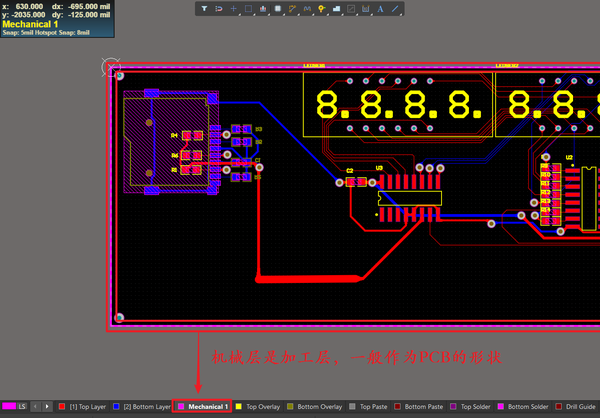The image size is (600, 418).
Task: Click the Mechanical 1 heads-up label
Action: point(30,24)
